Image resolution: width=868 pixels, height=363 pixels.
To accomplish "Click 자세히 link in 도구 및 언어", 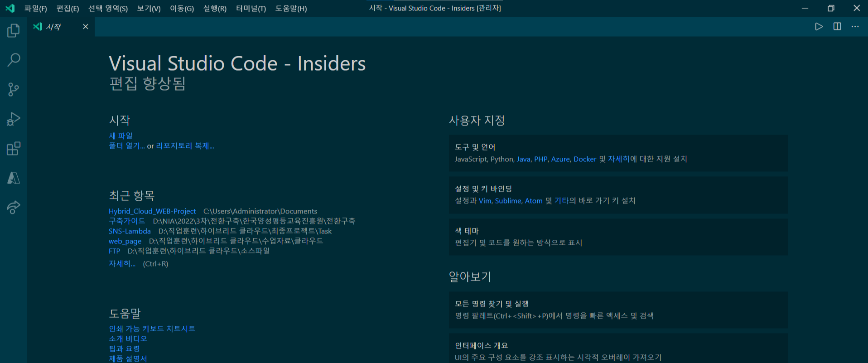I will coord(618,159).
